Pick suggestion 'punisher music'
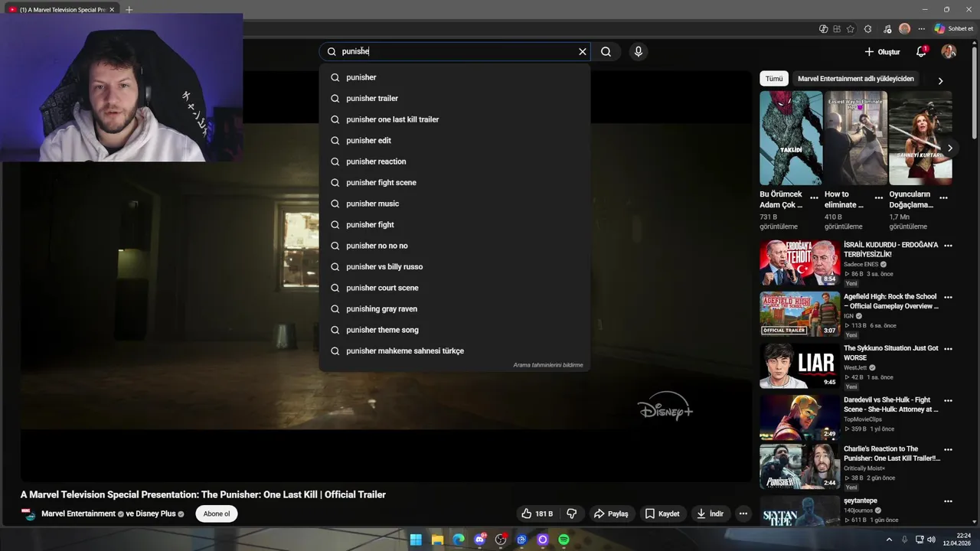980x551 pixels. [455, 204]
